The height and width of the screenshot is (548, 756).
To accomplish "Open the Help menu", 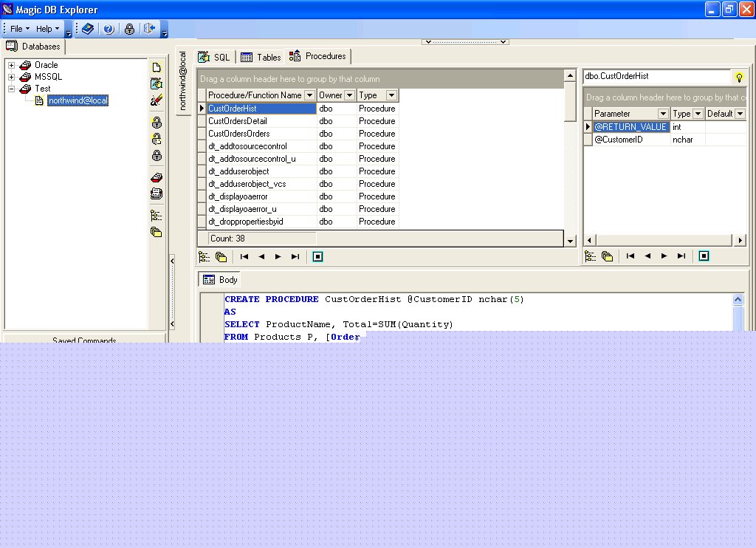I will [47, 29].
